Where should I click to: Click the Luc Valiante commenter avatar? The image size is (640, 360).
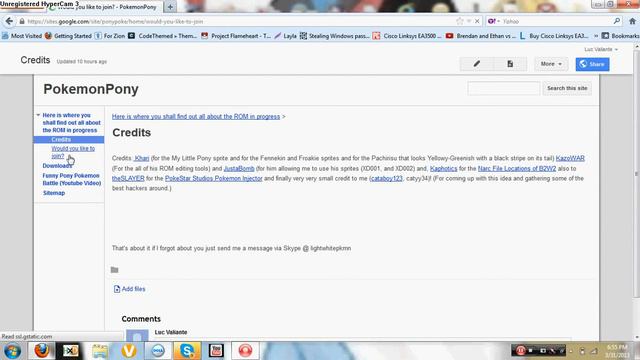point(137,336)
